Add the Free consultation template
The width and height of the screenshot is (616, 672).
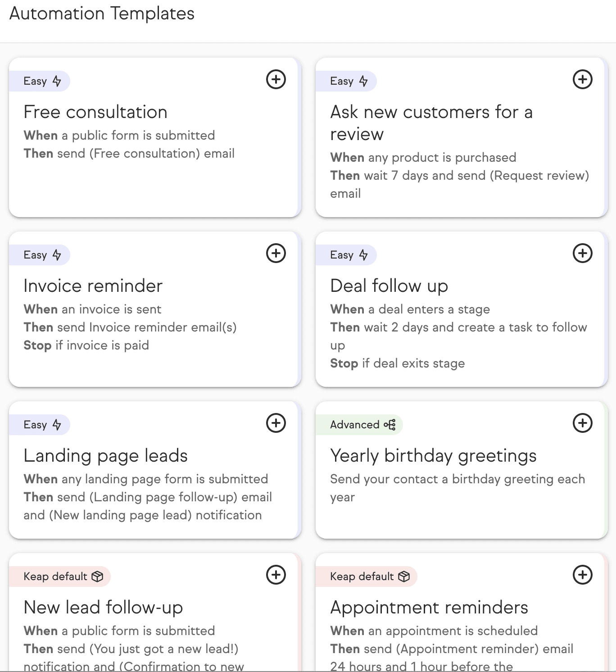tap(276, 80)
